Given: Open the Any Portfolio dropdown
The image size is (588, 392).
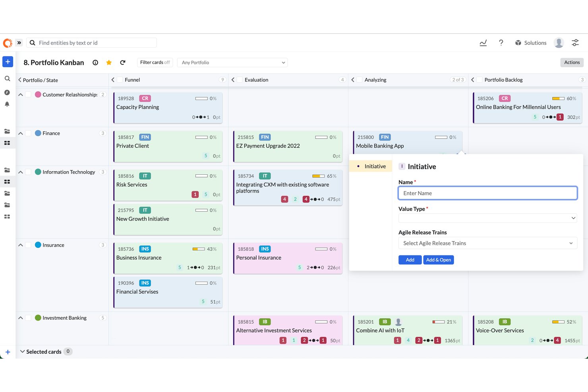Looking at the screenshot, I should coord(232,62).
